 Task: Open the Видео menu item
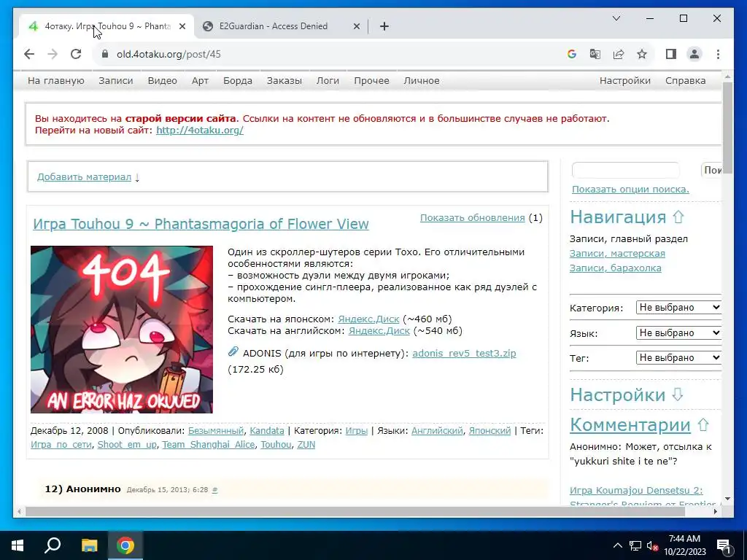click(162, 80)
